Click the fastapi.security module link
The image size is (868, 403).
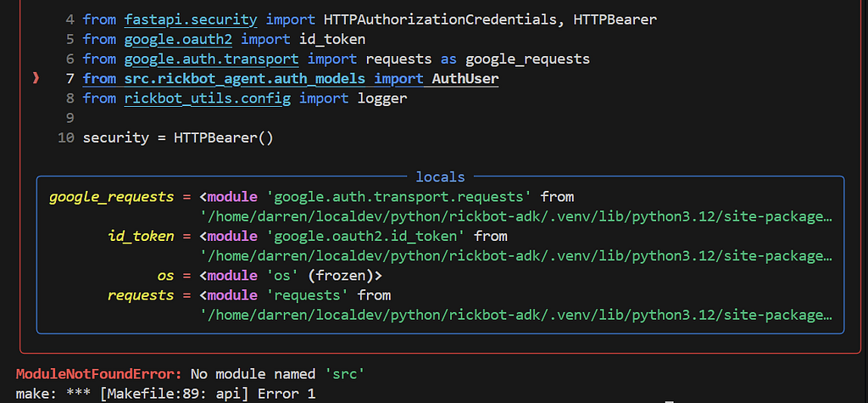pos(191,20)
